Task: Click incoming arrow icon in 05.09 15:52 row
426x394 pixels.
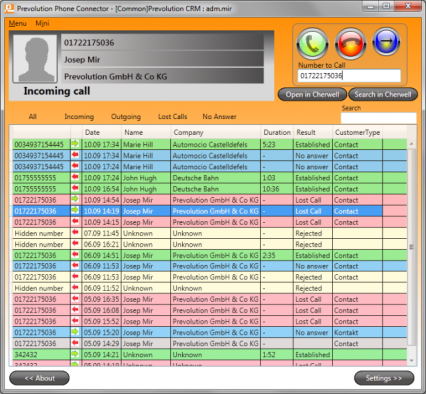Action: pyautogui.click(x=75, y=320)
